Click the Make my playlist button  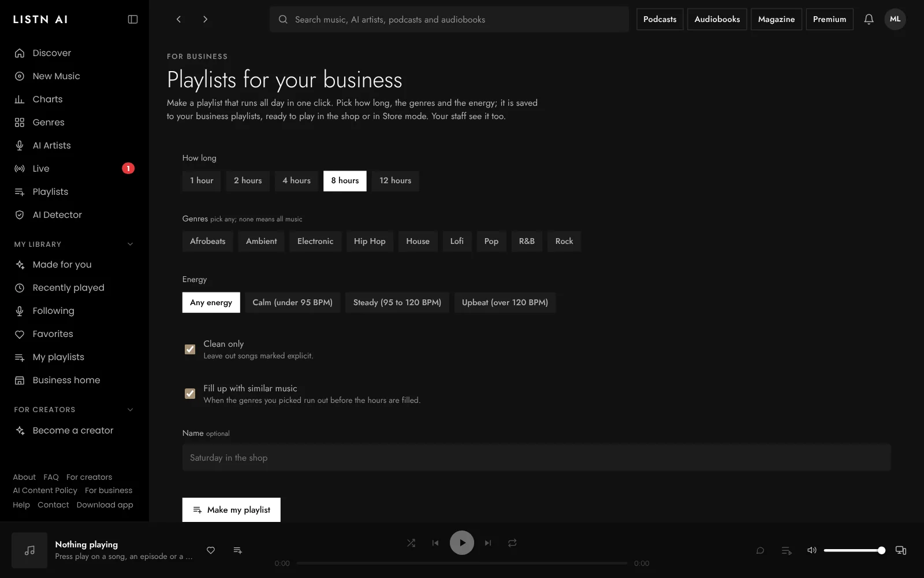[232, 510]
